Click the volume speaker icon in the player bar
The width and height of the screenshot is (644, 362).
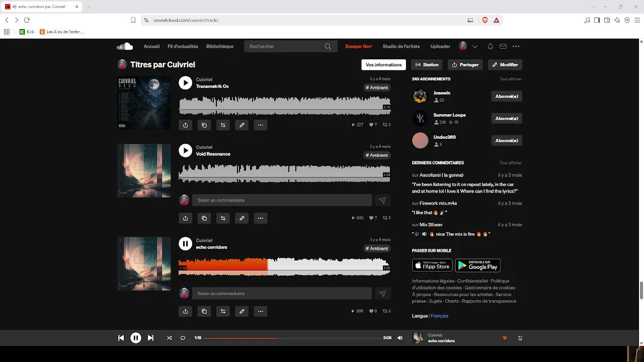click(400, 338)
